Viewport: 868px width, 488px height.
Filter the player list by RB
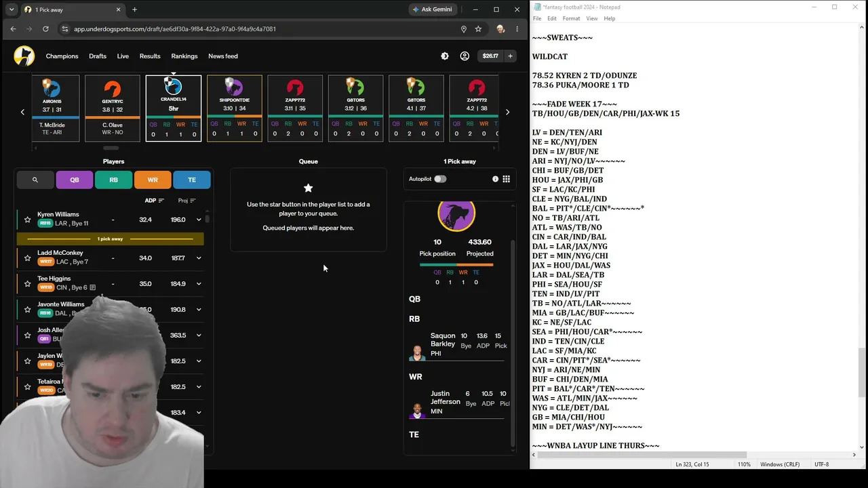113,180
